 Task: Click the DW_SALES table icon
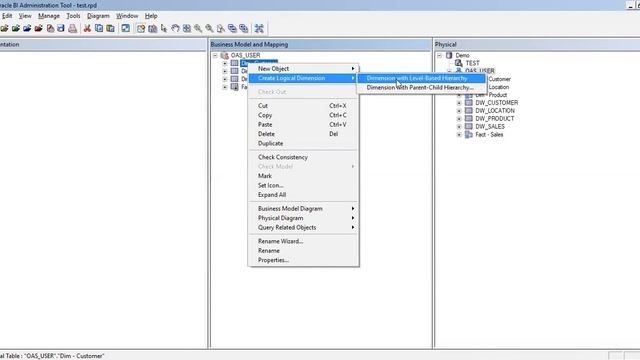click(x=469, y=127)
